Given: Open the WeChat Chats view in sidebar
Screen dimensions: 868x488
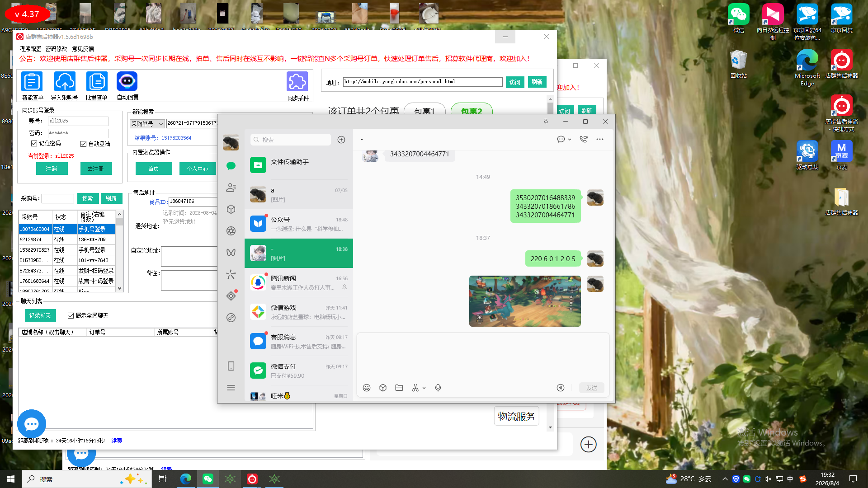Looking at the screenshot, I should [231, 166].
